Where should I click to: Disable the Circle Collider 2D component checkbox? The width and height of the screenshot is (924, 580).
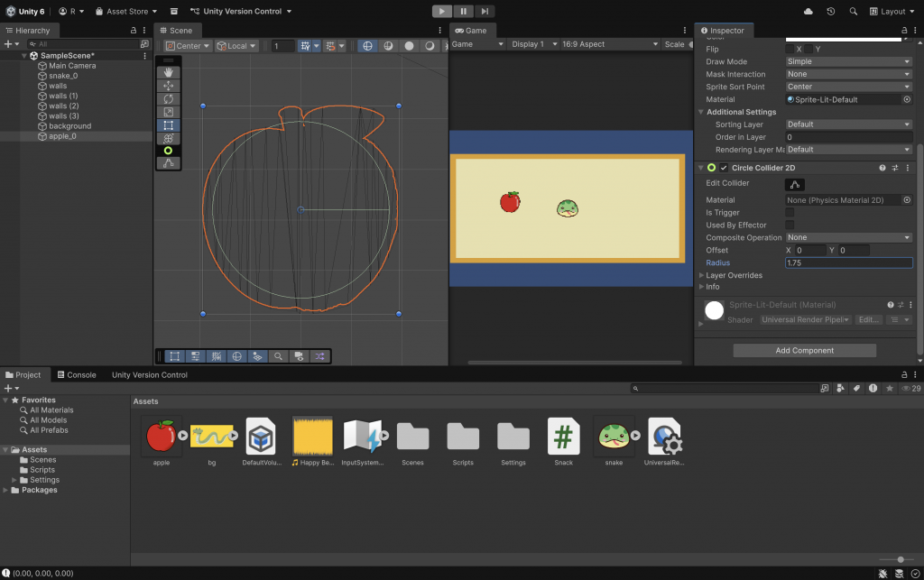click(x=724, y=168)
